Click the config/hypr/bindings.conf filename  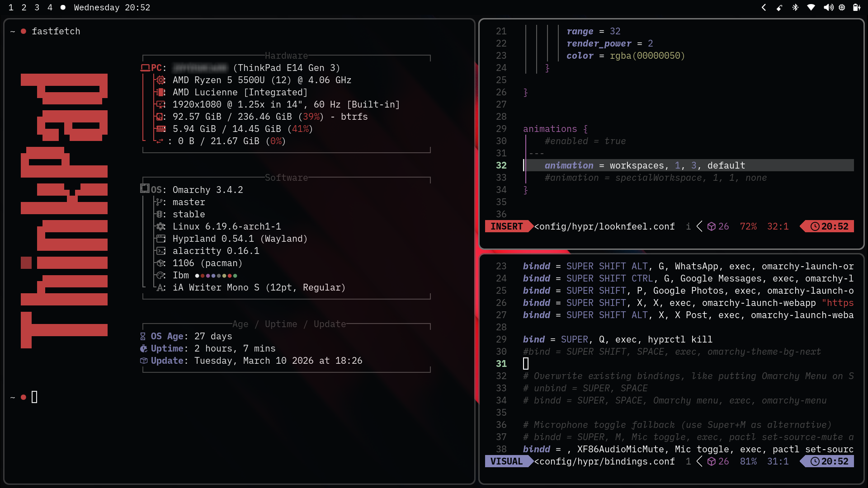click(x=604, y=461)
